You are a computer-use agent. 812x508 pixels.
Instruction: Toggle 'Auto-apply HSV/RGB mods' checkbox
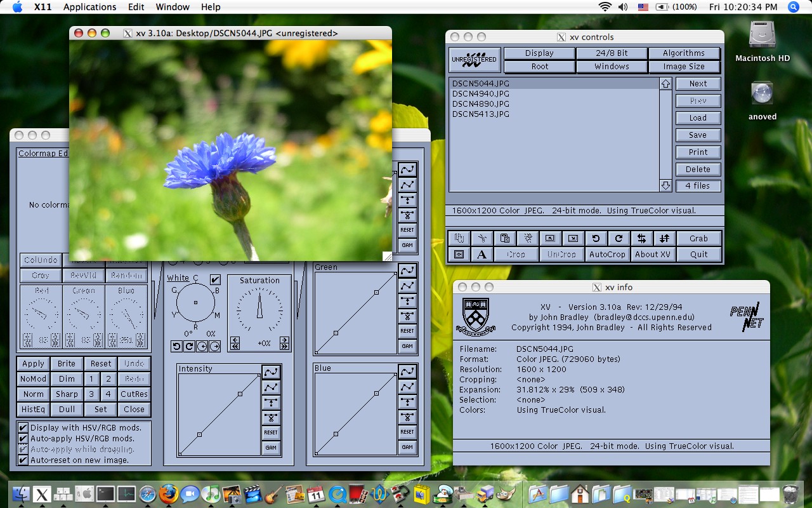(23, 439)
